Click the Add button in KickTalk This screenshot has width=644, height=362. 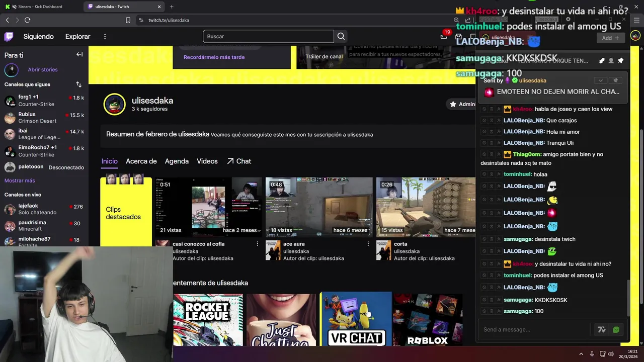tap(610, 38)
